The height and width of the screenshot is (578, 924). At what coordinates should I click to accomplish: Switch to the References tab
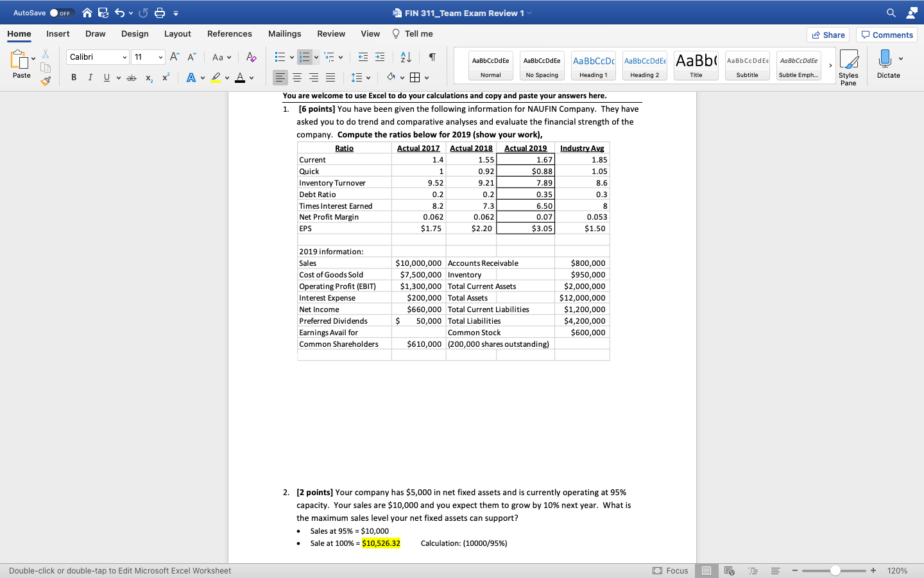pyautogui.click(x=229, y=33)
